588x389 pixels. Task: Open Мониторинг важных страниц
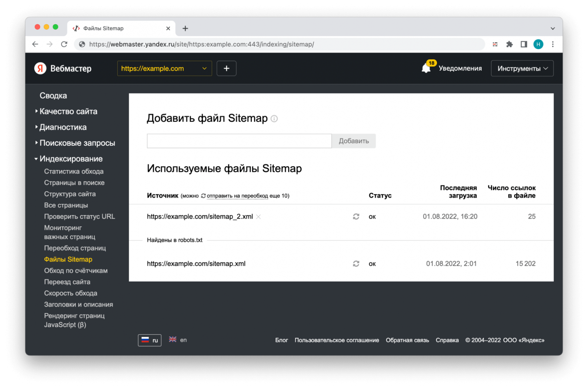pyautogui.click(x=70, y=232)
